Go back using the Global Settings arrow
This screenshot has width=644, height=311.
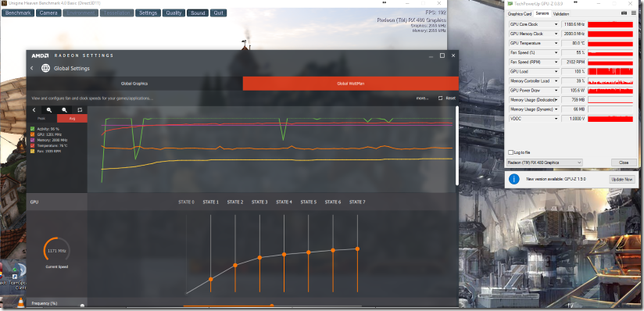32,68
